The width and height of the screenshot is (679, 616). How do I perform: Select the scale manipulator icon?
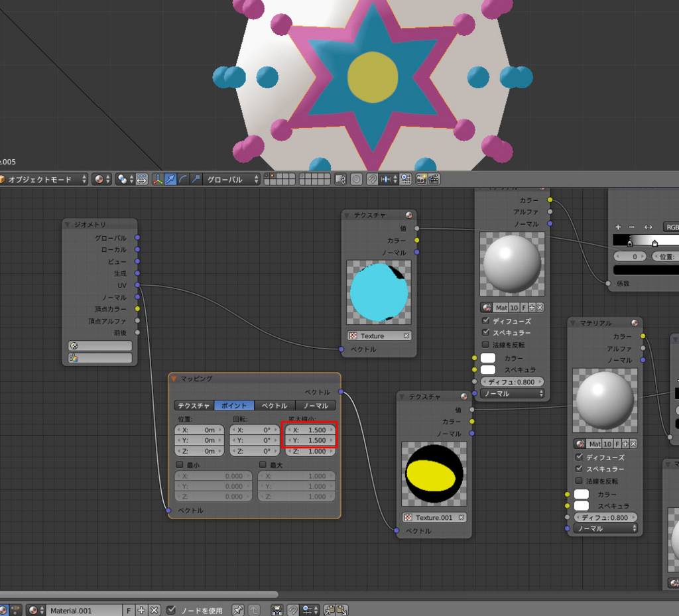pyautogui.click(x=196, y=179)
